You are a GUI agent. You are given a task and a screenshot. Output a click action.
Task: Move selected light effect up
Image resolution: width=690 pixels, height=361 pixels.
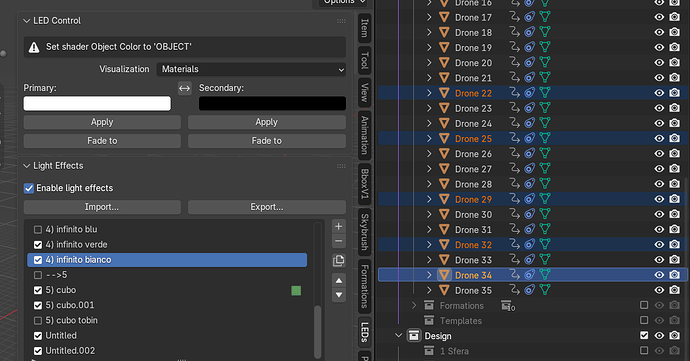[x=338, y=281]
